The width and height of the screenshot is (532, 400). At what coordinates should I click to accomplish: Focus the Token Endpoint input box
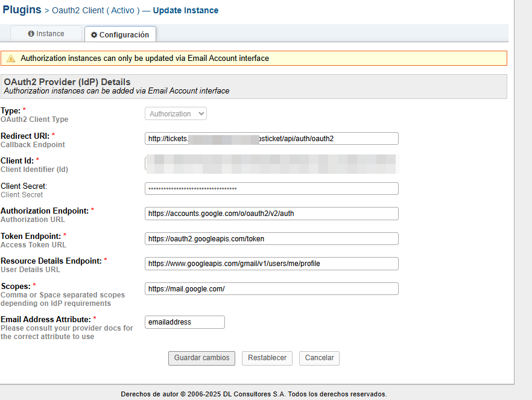[x=271, y=239]
